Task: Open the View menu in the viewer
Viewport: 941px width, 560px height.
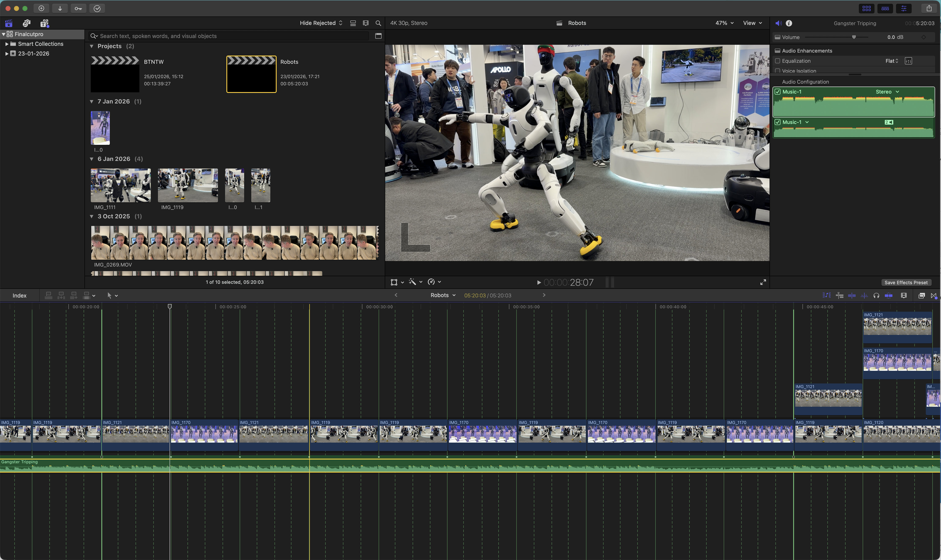Action: (x=752, y=23)
